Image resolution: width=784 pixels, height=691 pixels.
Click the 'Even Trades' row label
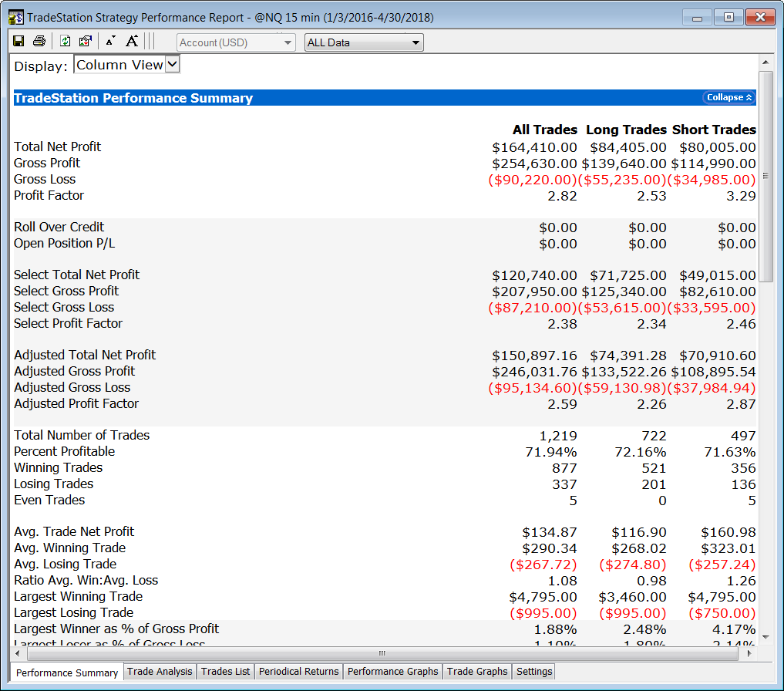[49, 500]
